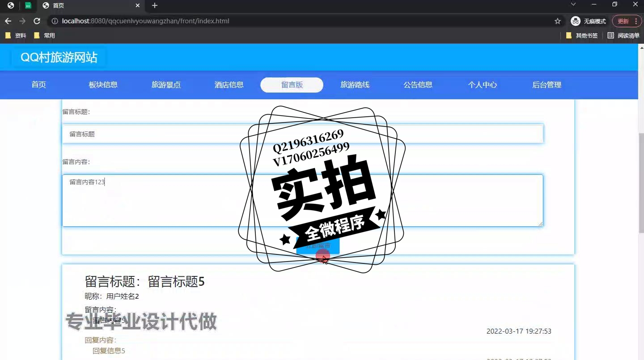Open the 后台管理 nav item
Screen dimensions: 644x360
coord(547,85)
